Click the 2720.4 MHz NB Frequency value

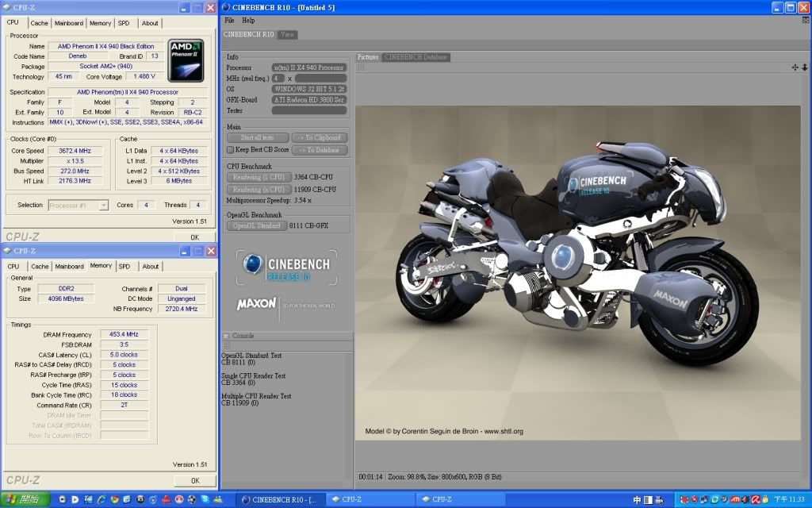182,309
